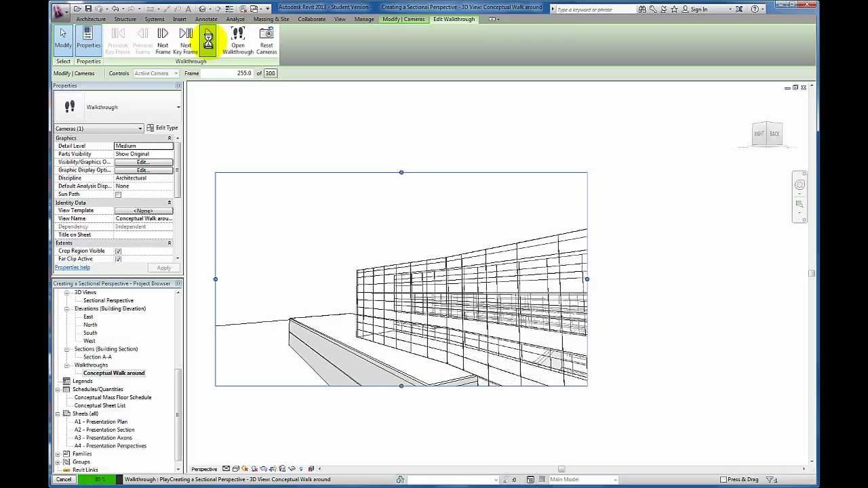Click Sign In in the title bar
Image resolution: width=868 pixels, height=488 pixels.
pos(699,9)
